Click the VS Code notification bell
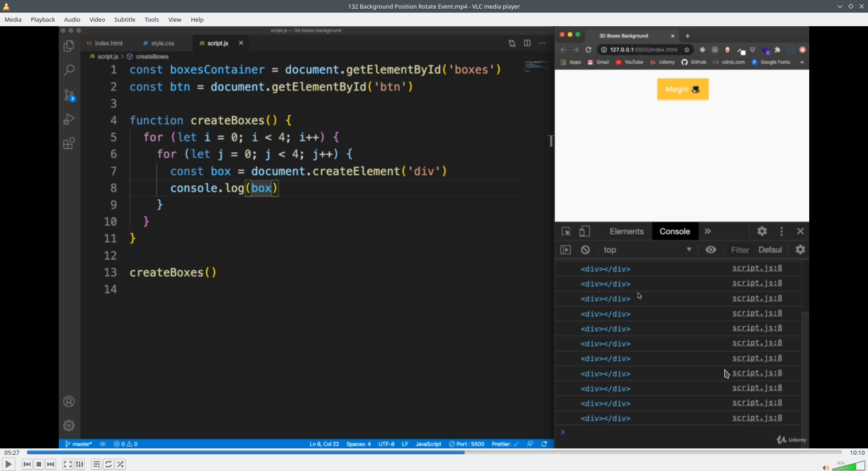868x471 pixels. coord(544,444)
